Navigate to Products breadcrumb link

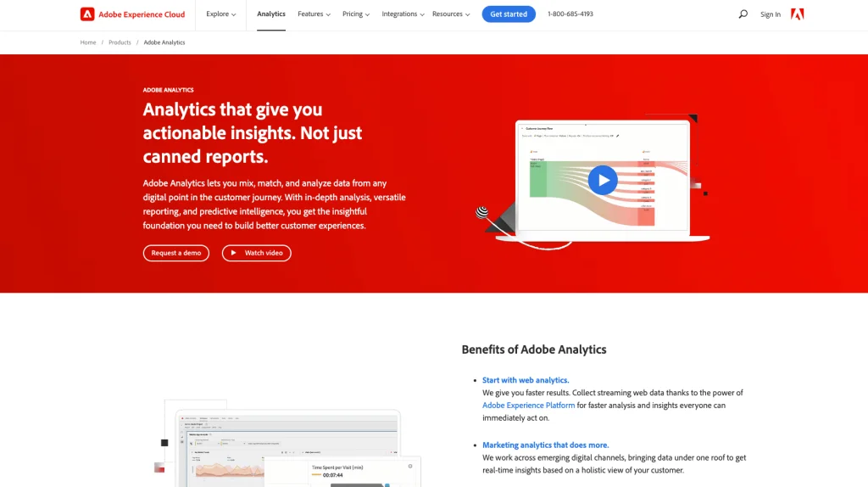click(120, 42)
